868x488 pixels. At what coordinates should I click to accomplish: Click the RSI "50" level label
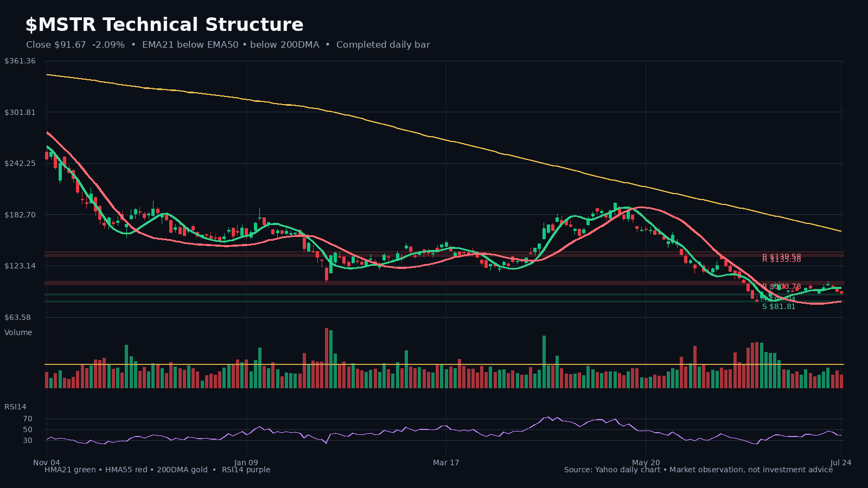pyautogui.click(x=28, y=429)
